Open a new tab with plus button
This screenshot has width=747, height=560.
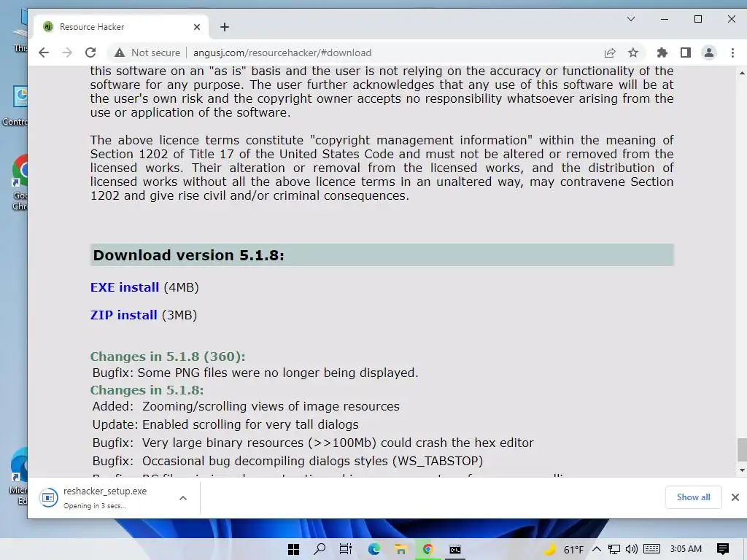pos(225,27)
